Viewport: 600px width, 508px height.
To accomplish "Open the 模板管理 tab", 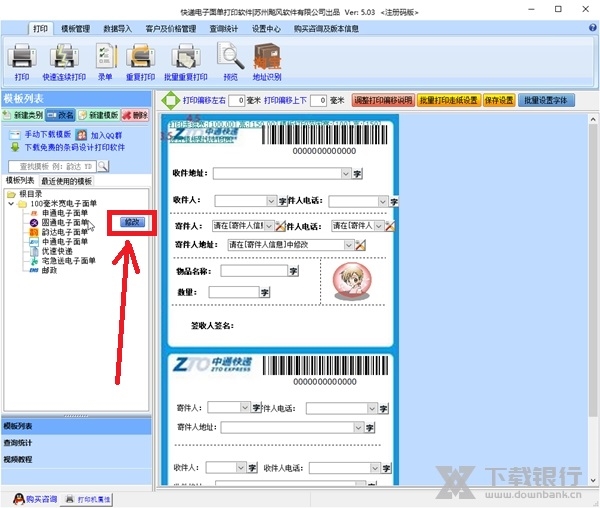I will 75,29.
